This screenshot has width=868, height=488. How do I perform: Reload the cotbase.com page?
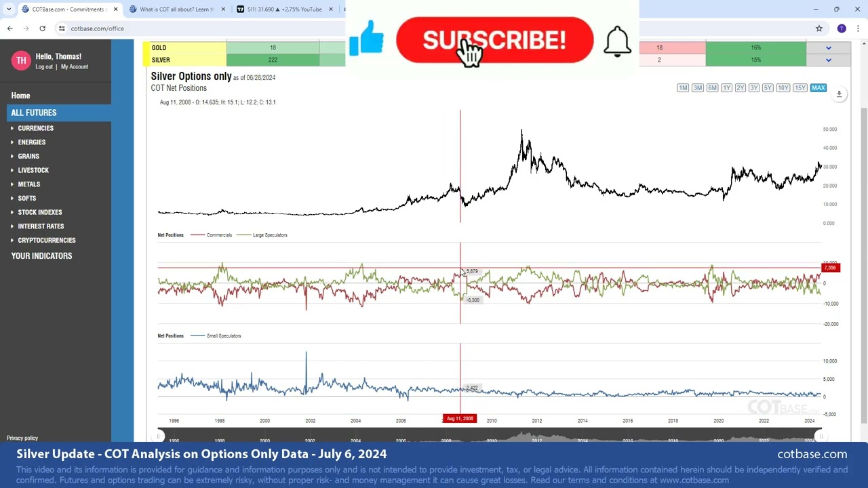pyautogui.click(x=42, y=28)
